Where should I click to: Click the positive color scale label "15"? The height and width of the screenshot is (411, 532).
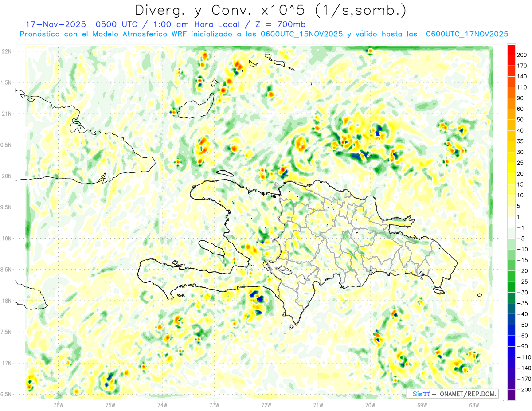[521, 184]
